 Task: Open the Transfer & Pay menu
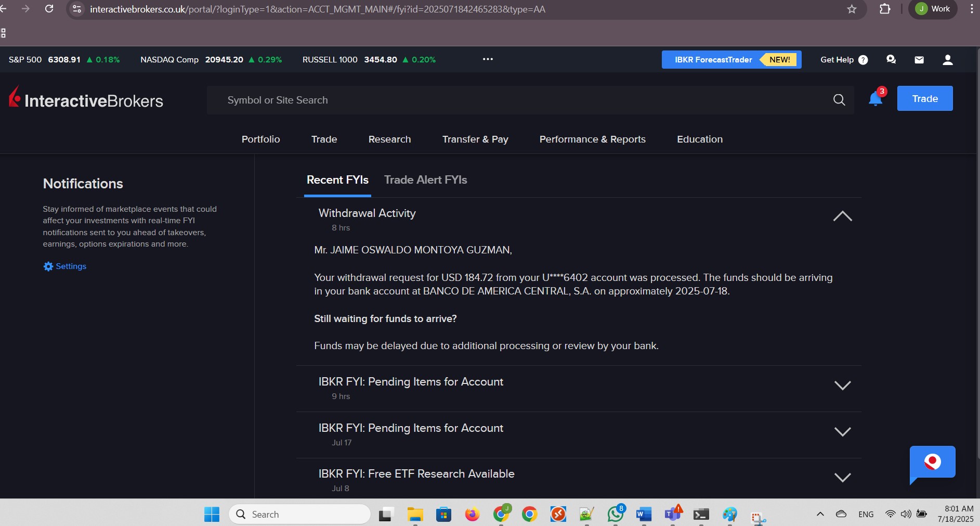pos(475,139)
